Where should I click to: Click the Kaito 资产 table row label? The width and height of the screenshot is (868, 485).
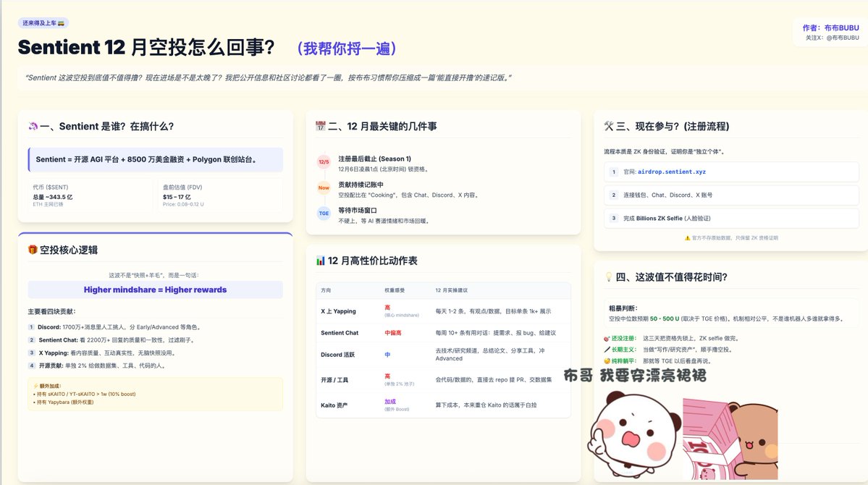[x=334, y=405]
